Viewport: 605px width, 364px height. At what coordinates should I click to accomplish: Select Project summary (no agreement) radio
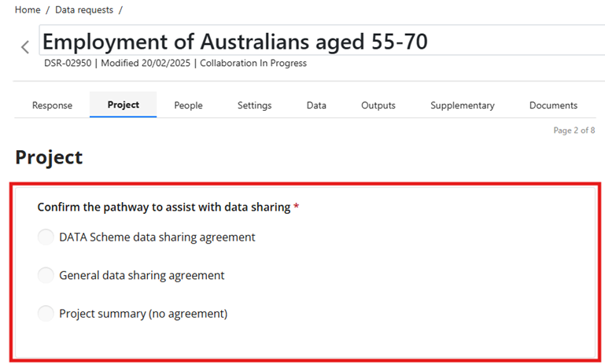46,313
